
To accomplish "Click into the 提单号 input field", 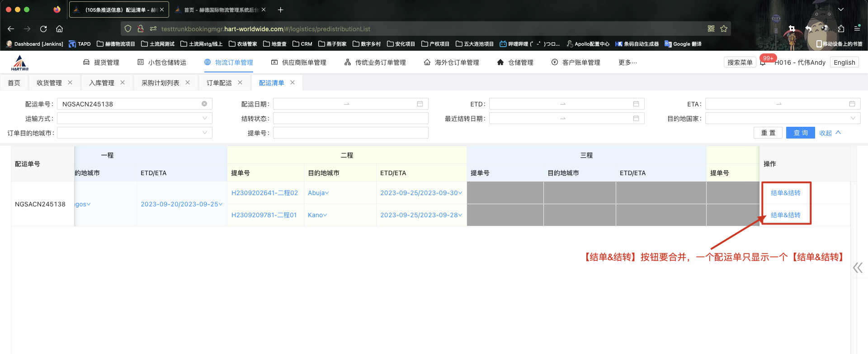I will 350,133.
